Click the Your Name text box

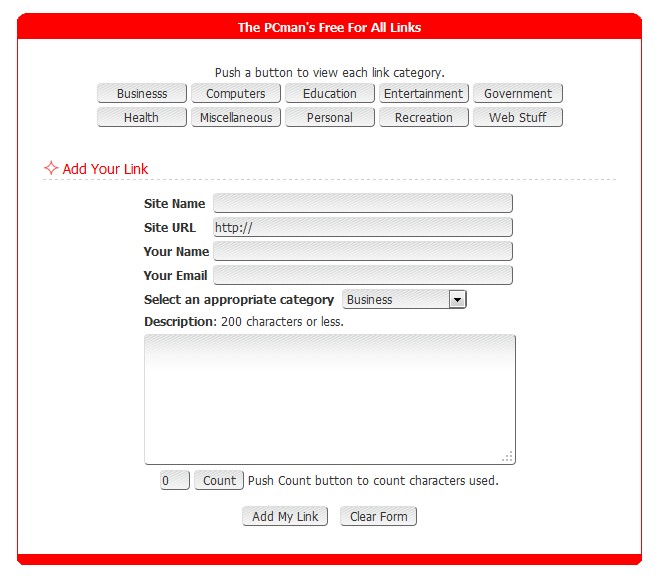click(x=363, y=251)
